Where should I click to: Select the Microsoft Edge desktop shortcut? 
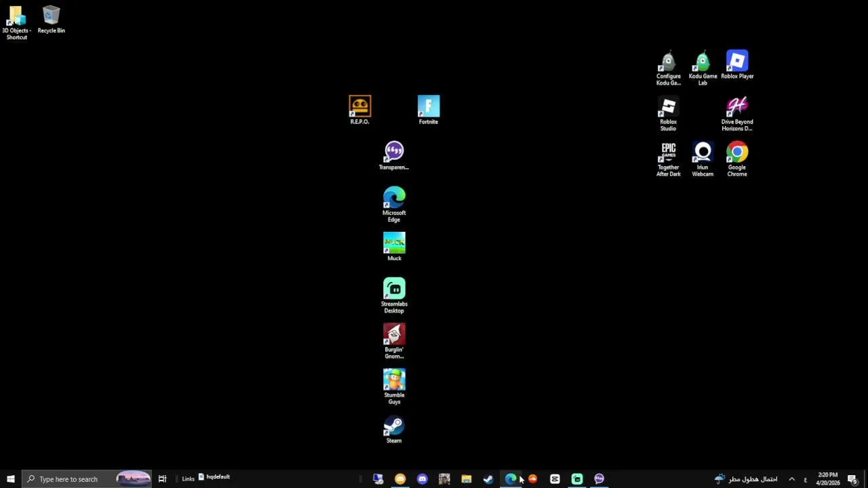[394, 204]
